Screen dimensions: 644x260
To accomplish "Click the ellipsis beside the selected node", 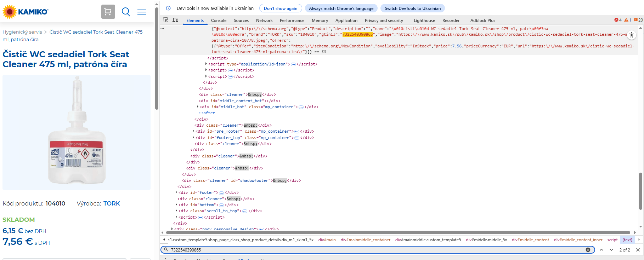I will coord(163,28).
